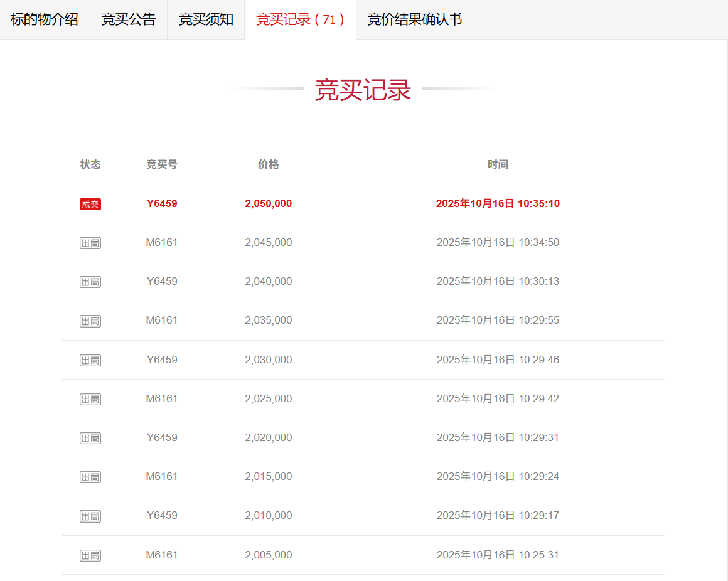Click 出局 badge in the 2,045,000 row
728x581 pixels.
click(90, 243)
